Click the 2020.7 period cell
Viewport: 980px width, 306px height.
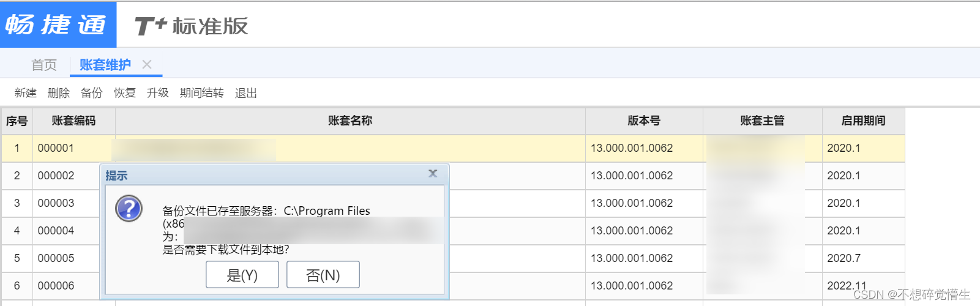point(864,258)
